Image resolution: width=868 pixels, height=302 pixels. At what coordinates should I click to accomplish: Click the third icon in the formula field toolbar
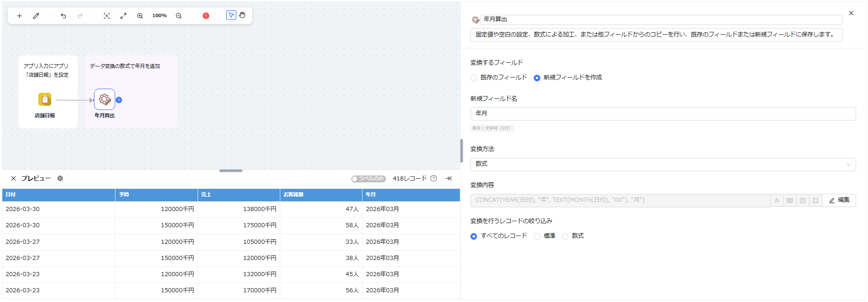point(803,200)
